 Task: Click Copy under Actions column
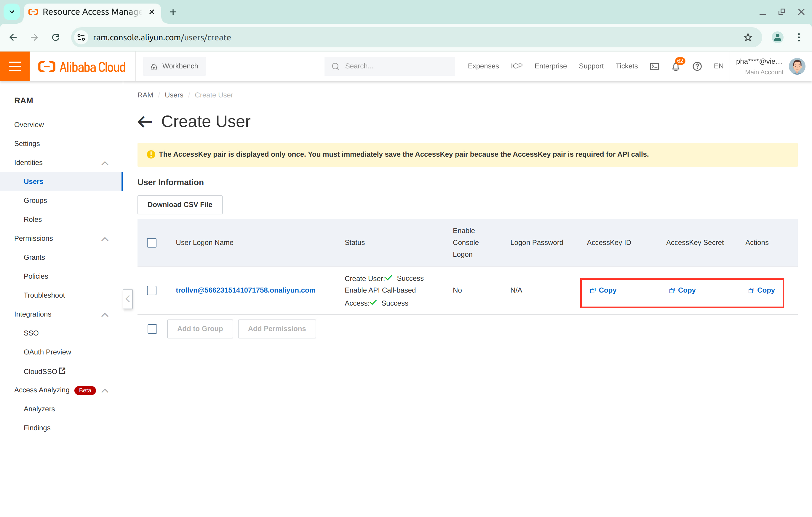[x=761, y=290]
